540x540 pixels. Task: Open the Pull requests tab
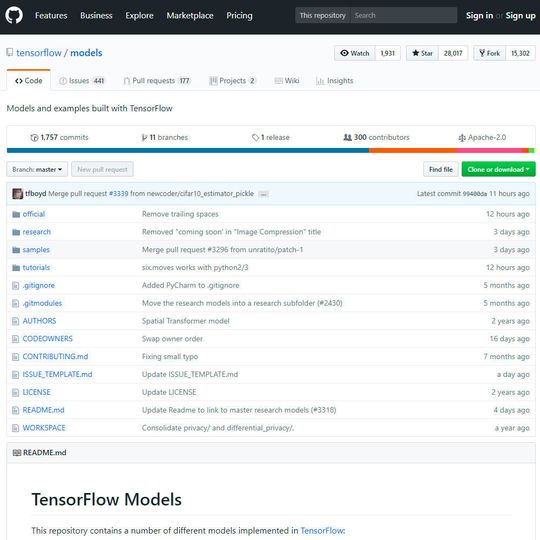point(157,81)
